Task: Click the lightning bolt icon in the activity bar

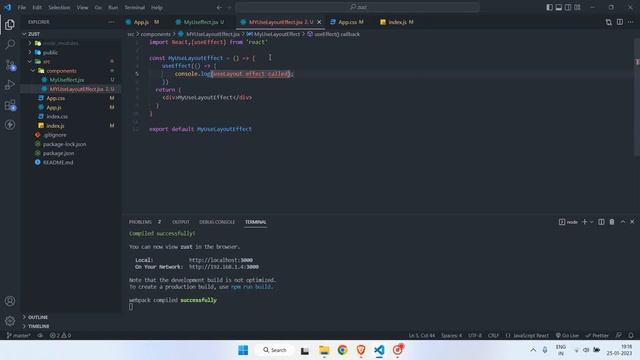Action: (10, 125)
